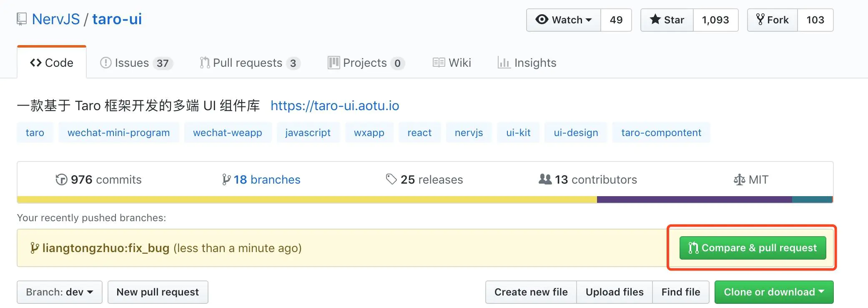Click the Create new file button
The image size is (868, 308).
coord(531,292)
